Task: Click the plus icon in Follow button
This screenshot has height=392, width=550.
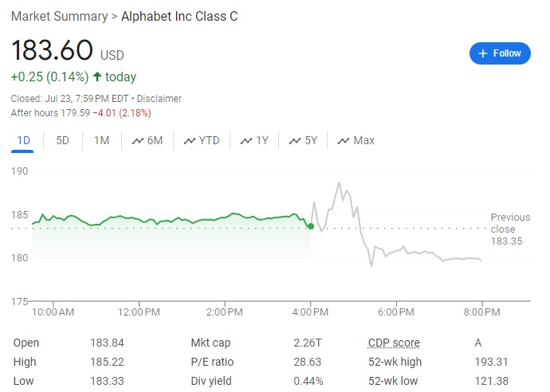Action: coord(482,53)
